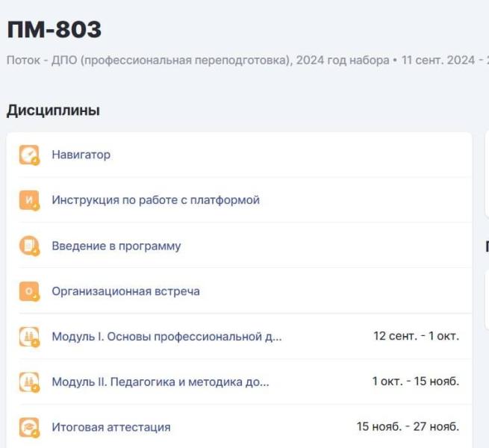Click the Модуль I discipline icon
Viewport: 489px width, 448px height.
click(28, 337)
